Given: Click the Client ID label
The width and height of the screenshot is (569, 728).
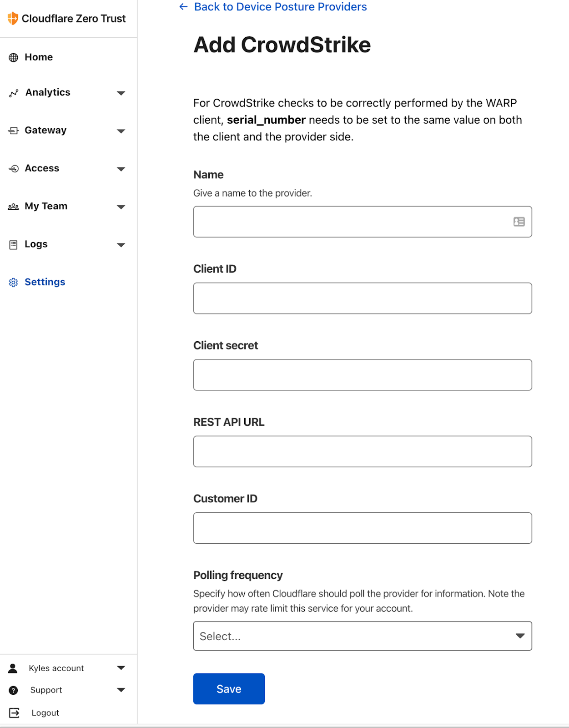Looking at the screenshot, I should pos(215,269).
